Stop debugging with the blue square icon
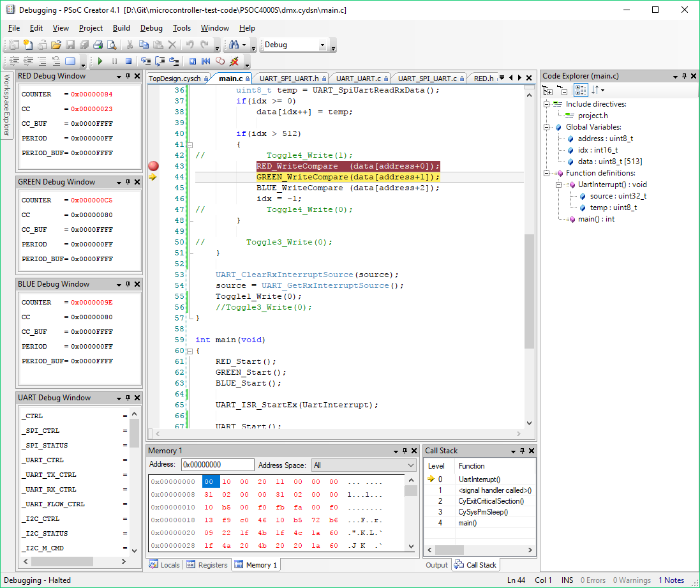Viewport: 700px width, 588px height. coord(128,61)
